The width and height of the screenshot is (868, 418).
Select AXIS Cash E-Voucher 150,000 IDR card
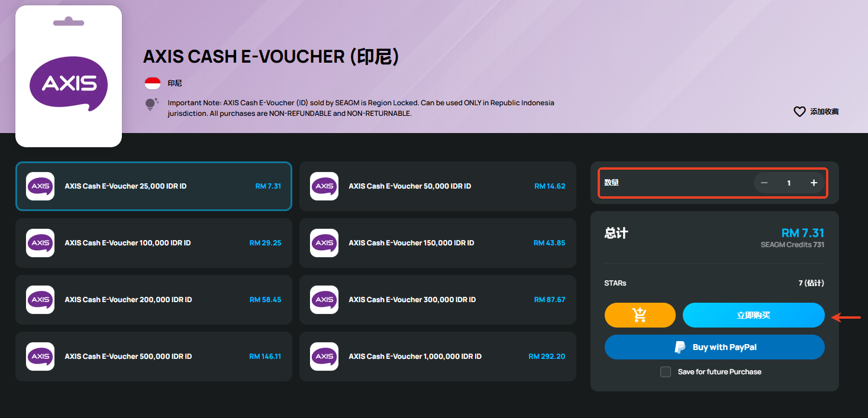[438, 243]
